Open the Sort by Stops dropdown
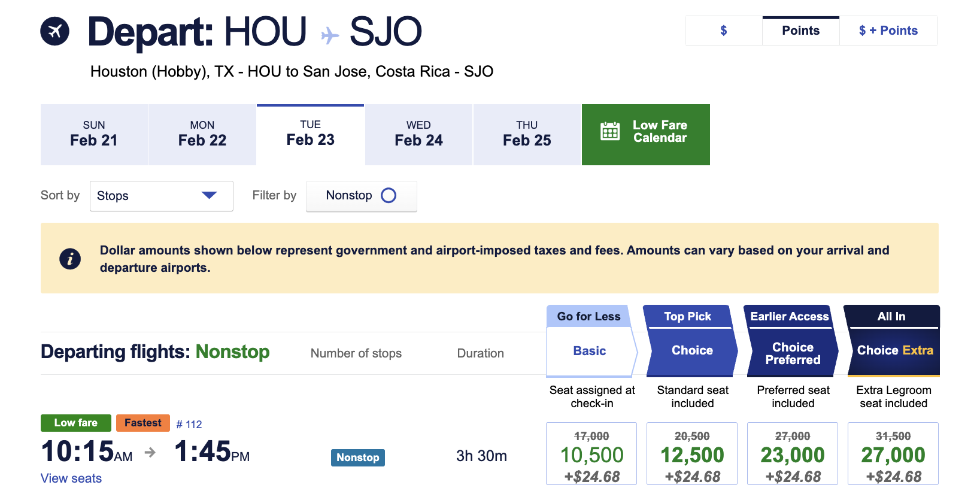Screen dimensions: 980x497 pos(162,196)
